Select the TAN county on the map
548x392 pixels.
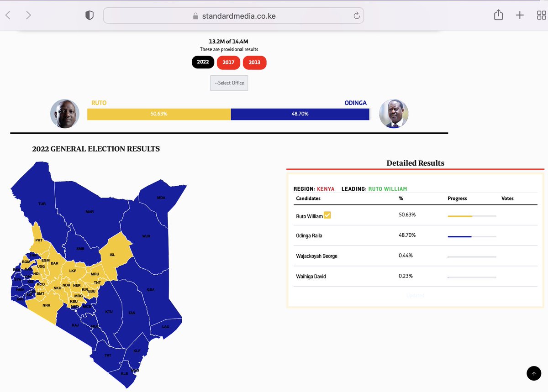pos(132,313)
